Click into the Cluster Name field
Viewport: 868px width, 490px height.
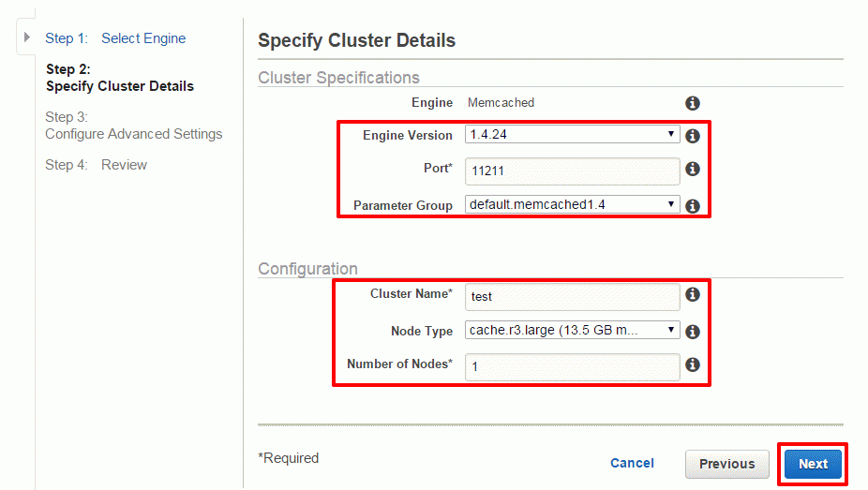click(x=572, y=296)
